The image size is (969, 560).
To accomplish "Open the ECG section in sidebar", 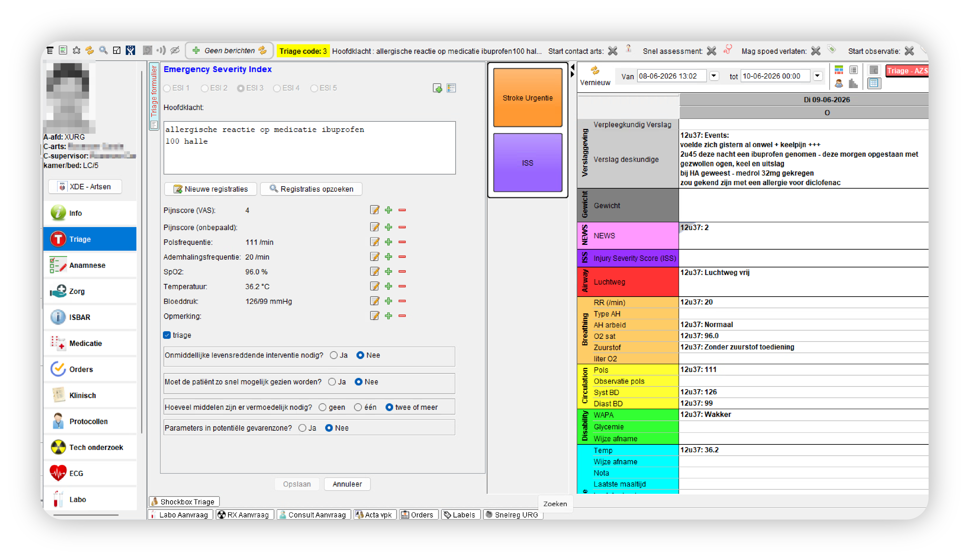I will pos(89,474).
